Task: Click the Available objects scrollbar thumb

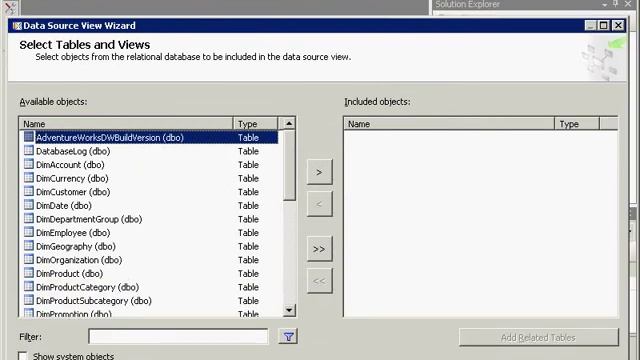Action: tap(289, 165)
